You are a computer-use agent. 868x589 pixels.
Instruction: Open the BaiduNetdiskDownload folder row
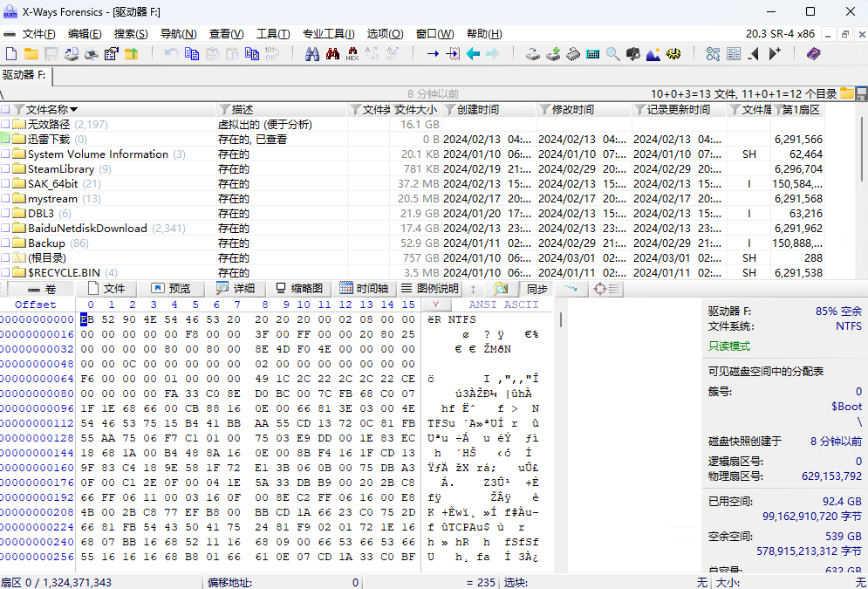87,229
